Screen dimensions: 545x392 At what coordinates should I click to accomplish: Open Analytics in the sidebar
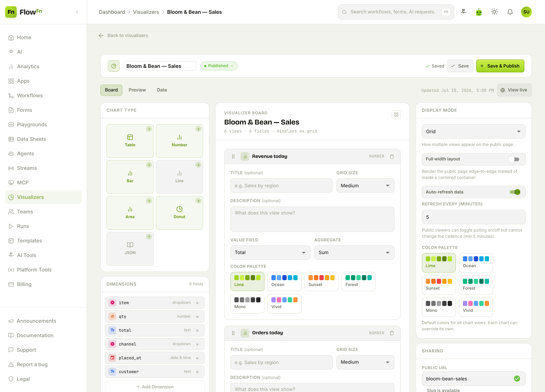[x=43, y=66]
